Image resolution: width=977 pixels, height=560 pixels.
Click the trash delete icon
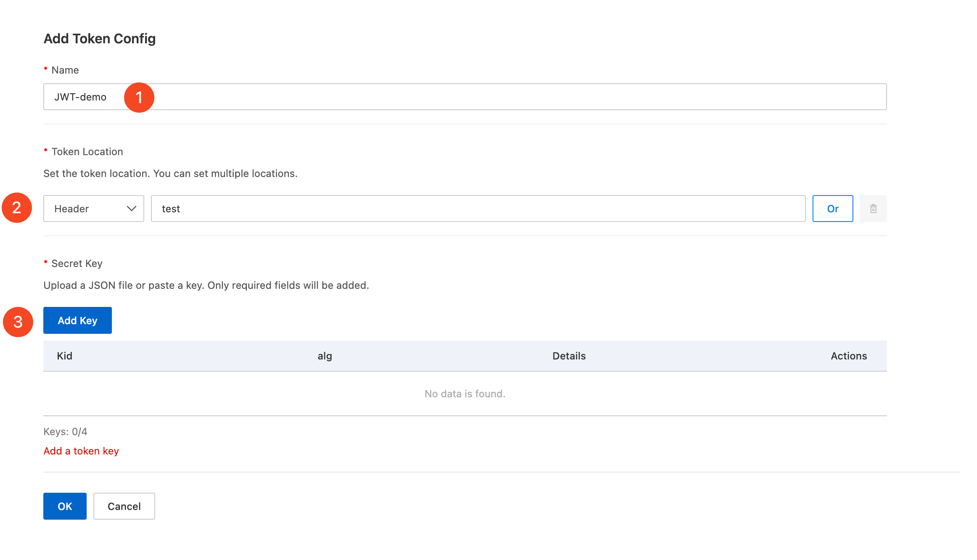pos(873,209)
